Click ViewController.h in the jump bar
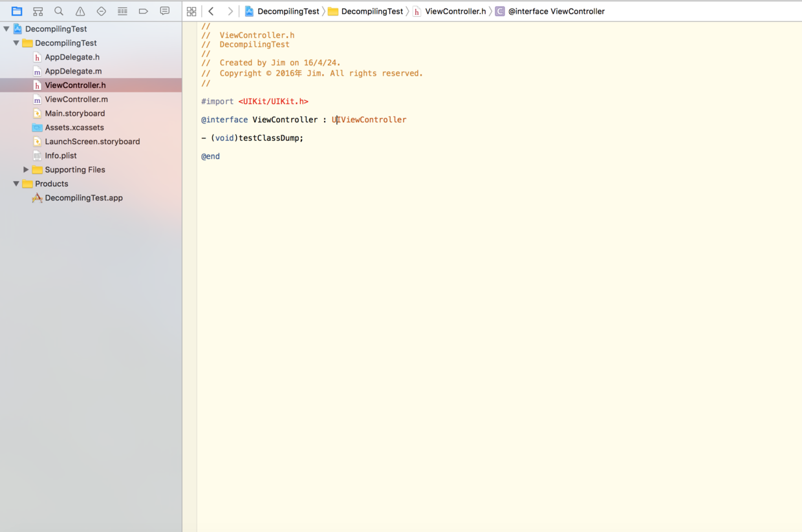 [455, 11]
